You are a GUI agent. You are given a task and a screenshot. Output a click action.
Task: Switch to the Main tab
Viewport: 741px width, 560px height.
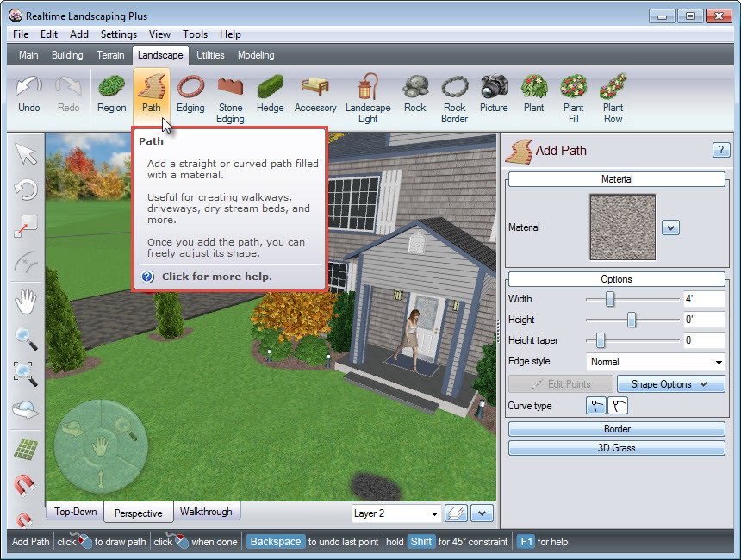pyautogui.click(x=28, y=55)
